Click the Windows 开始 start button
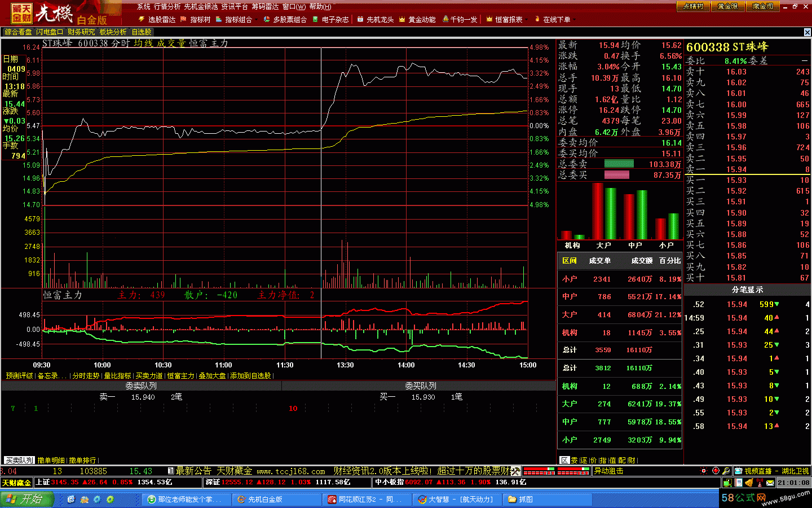This screenshot has height=508, width=812. coord(27,499)
